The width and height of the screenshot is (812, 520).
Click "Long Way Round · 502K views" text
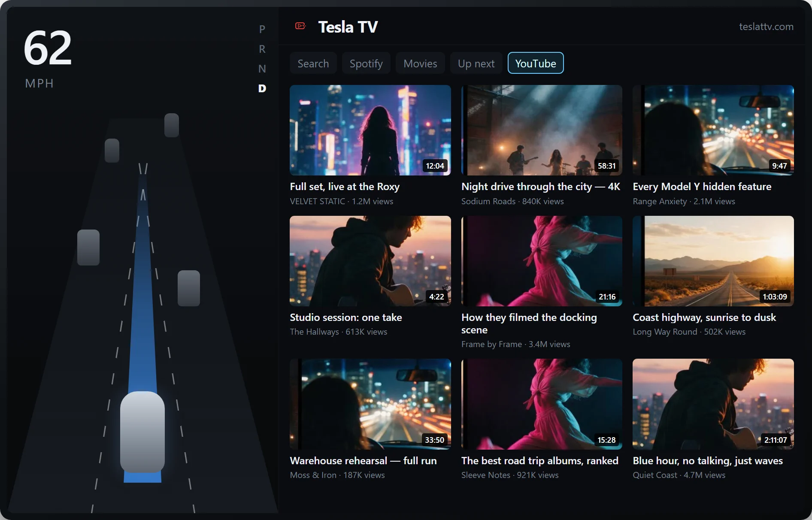pyautogui.click(x=689, y=332)
